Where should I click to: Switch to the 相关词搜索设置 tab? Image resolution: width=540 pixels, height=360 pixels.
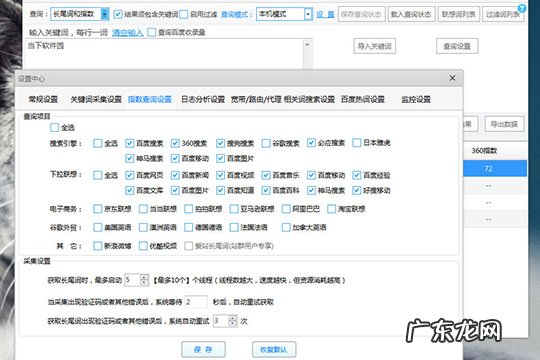[x=309, y=99]
